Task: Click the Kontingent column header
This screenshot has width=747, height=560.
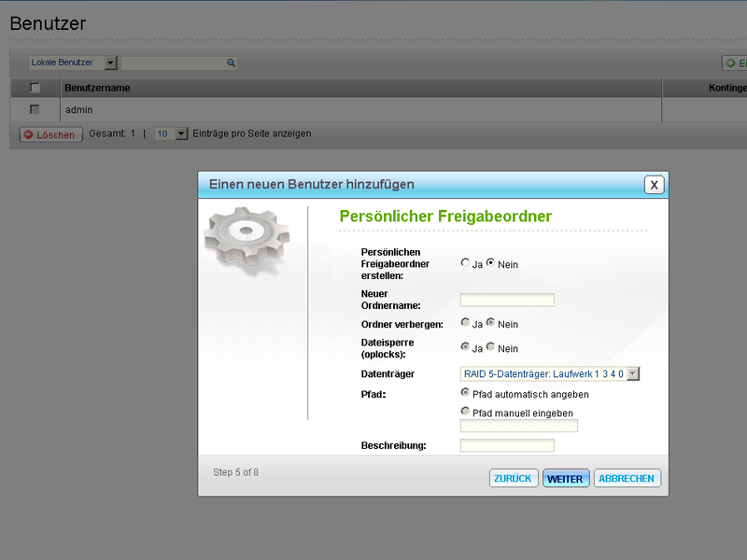Action: click(x=705, y=88)
